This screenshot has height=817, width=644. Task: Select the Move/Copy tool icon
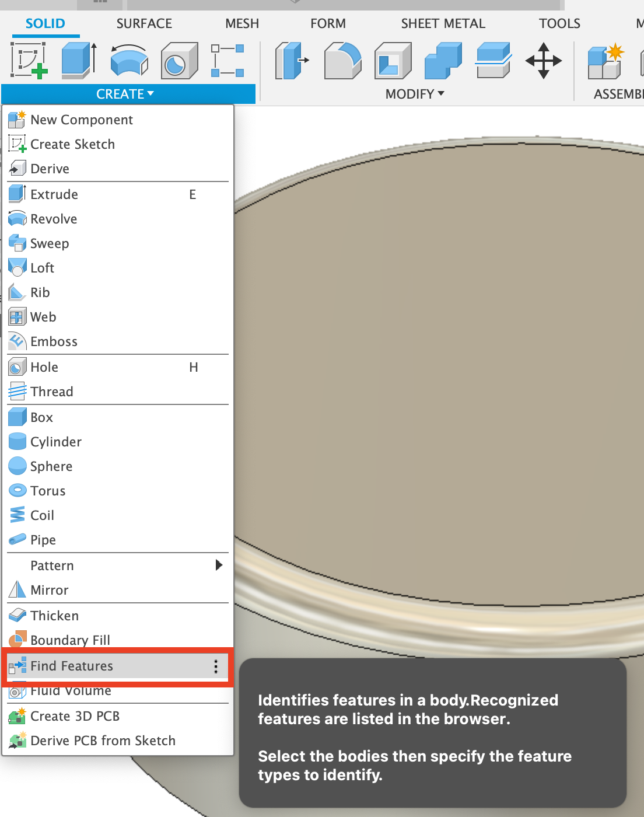pos(543,60)
